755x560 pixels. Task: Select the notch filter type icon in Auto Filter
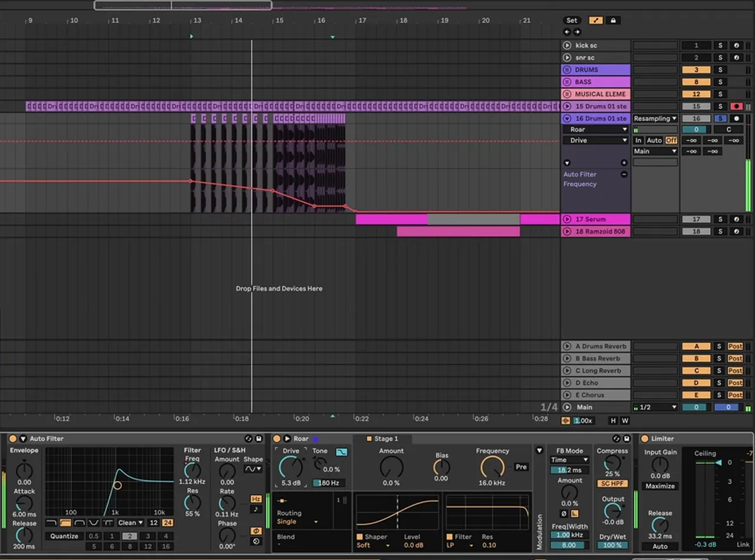point(94,522)
